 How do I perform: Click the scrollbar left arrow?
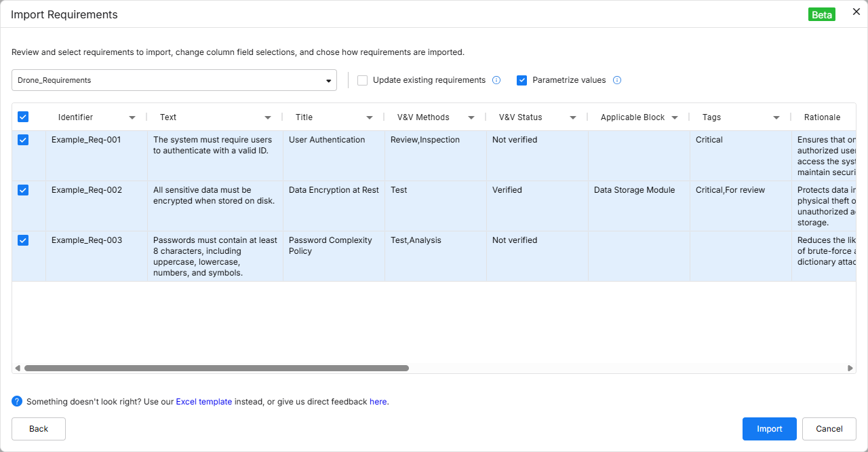(x=18, y=368)
